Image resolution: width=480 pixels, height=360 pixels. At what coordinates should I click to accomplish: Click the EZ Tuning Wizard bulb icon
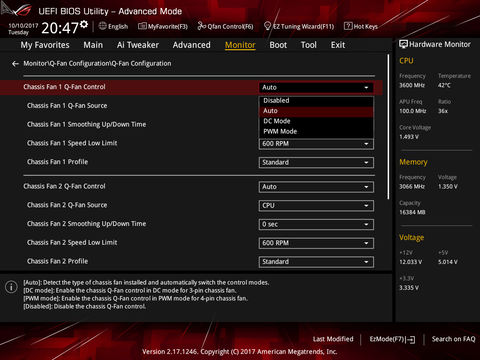(267, 26)
